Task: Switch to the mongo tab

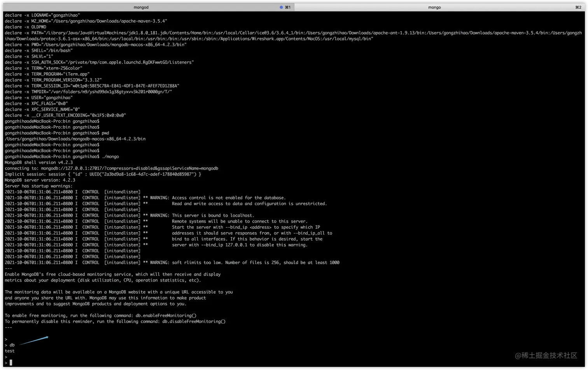Action: pyautogui.click(x=439, y=7)
